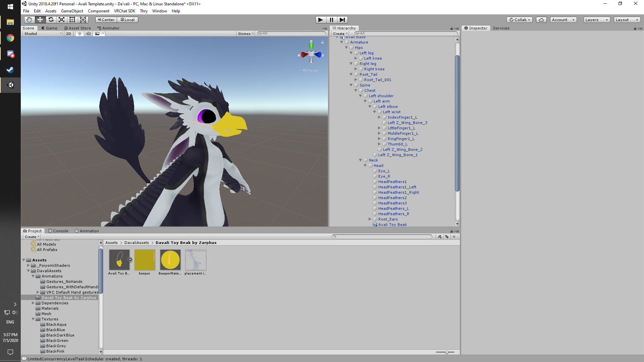Open Steam from Windows taskbar
Image resolution: width=644 pixels, height=362 pixels.
click(10, 70)
